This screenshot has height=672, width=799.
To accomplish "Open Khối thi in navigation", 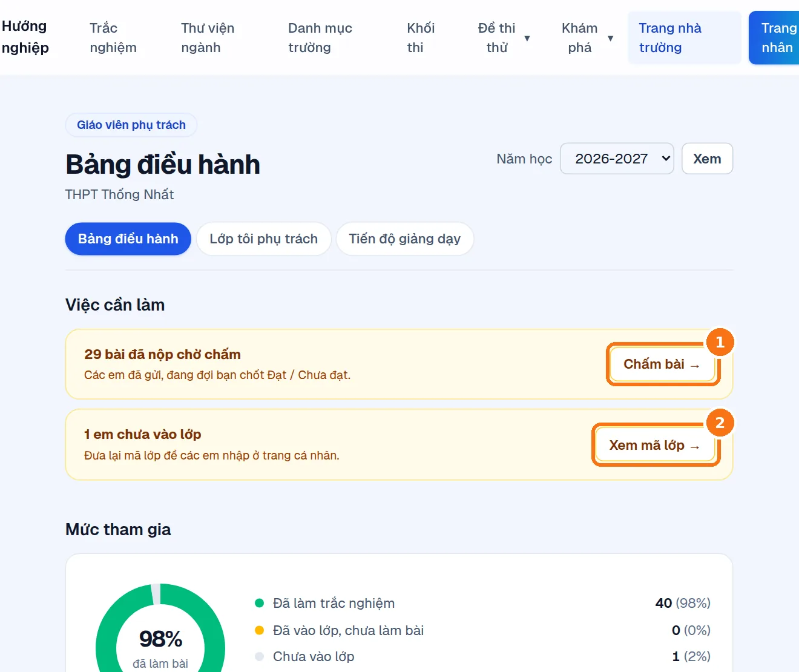I will pos(421,38).
